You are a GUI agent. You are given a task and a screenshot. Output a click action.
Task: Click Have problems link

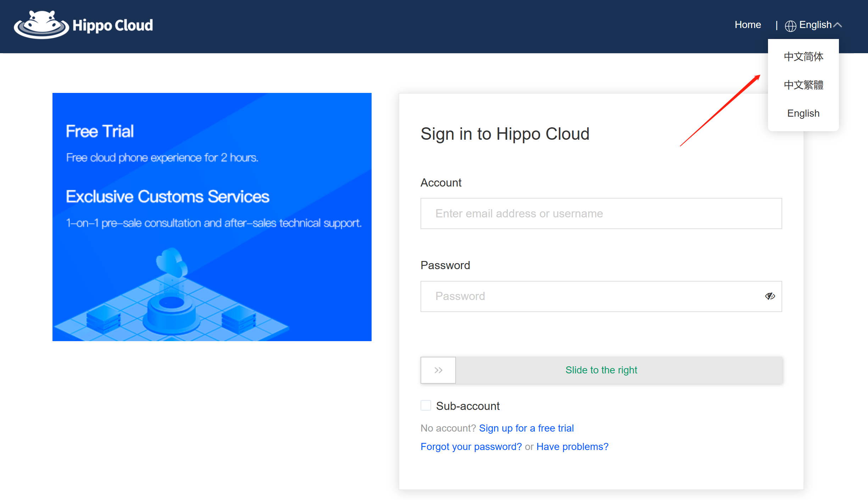[572, 446]
